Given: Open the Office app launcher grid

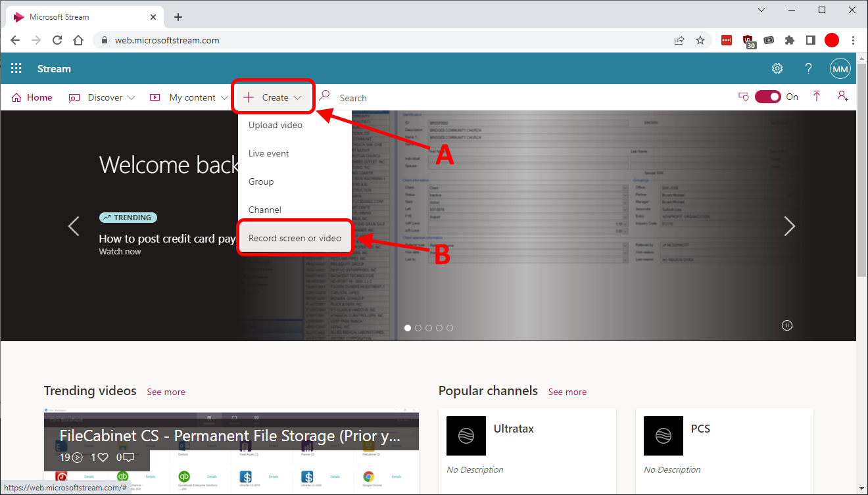Looking at the screenshot, I should 16,68.
